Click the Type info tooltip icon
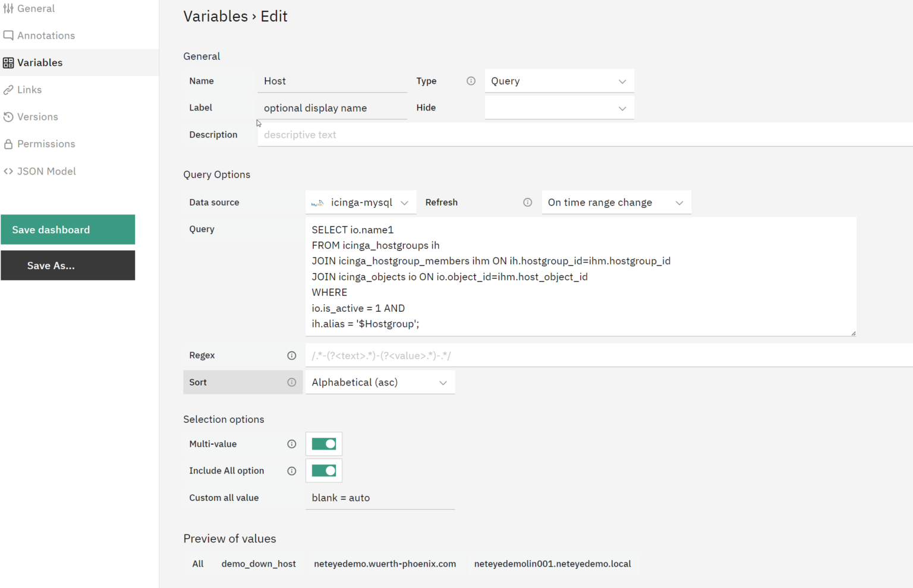Image resolution: width=913 pixels, height=588 pixels. 471,81
